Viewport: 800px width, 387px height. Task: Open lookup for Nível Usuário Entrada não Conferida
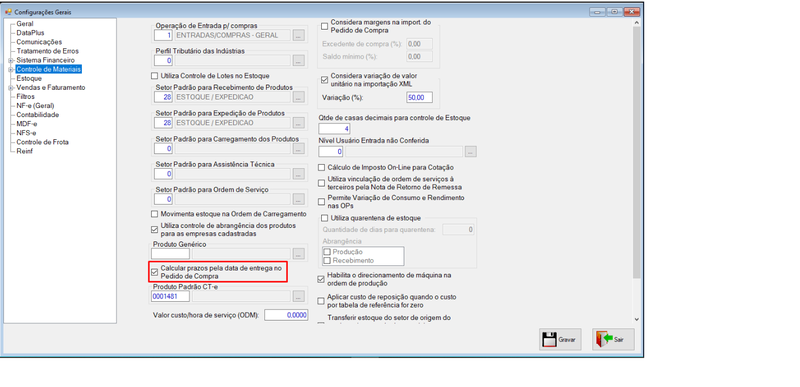coord(470,151)
